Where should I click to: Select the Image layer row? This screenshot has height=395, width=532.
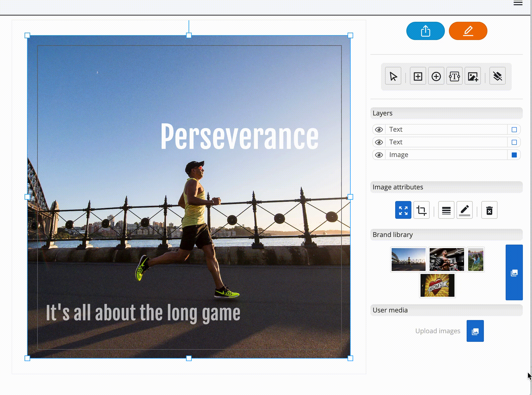point(446,155)
